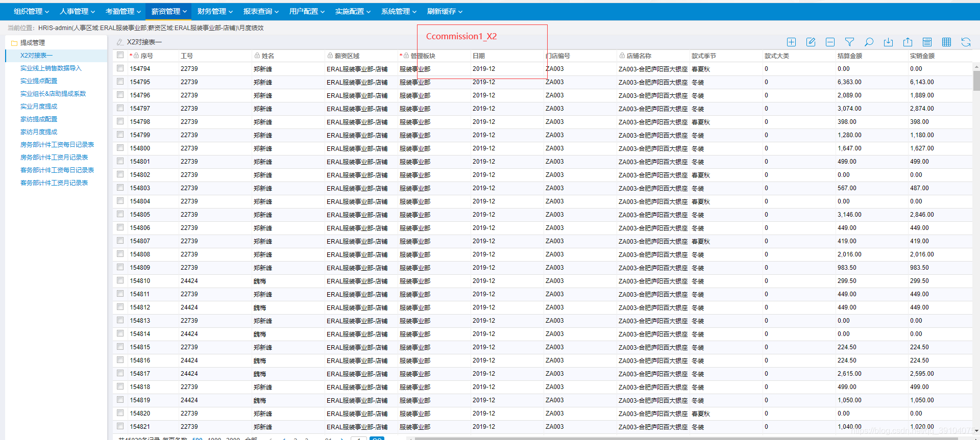Expand the 系统管理 dropdown arrow
The image size is (980, 440).
(414, 12)
